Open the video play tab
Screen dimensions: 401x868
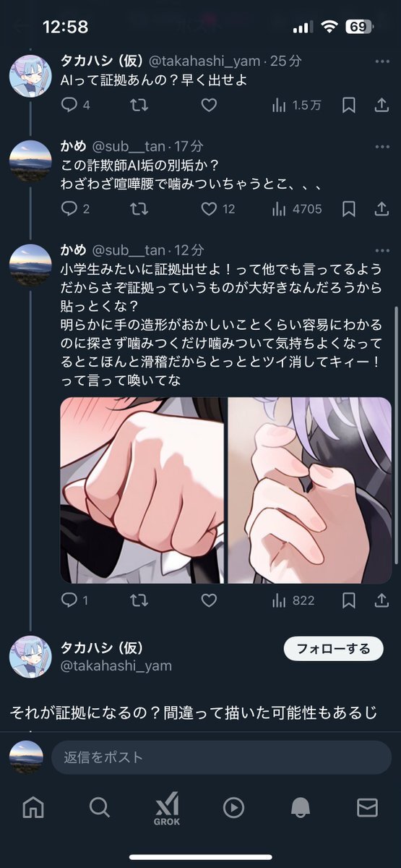tap(233, 808)
